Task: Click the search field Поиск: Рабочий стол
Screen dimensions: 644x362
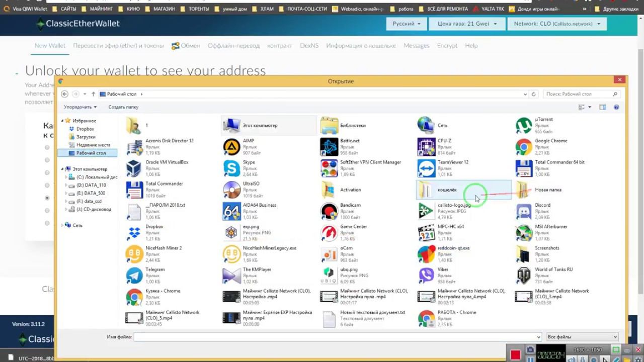Action: pyautogui.click(x=581, y=94)
